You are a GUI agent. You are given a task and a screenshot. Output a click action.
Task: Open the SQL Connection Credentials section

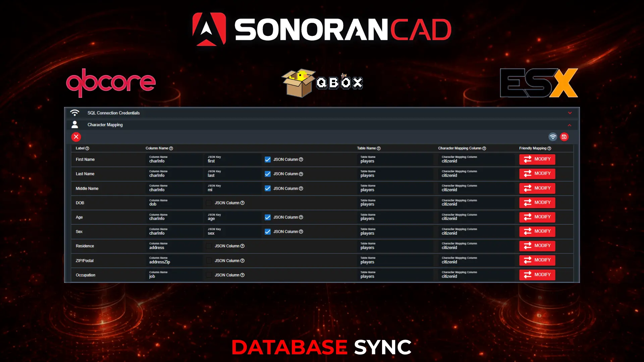[322, 113]
